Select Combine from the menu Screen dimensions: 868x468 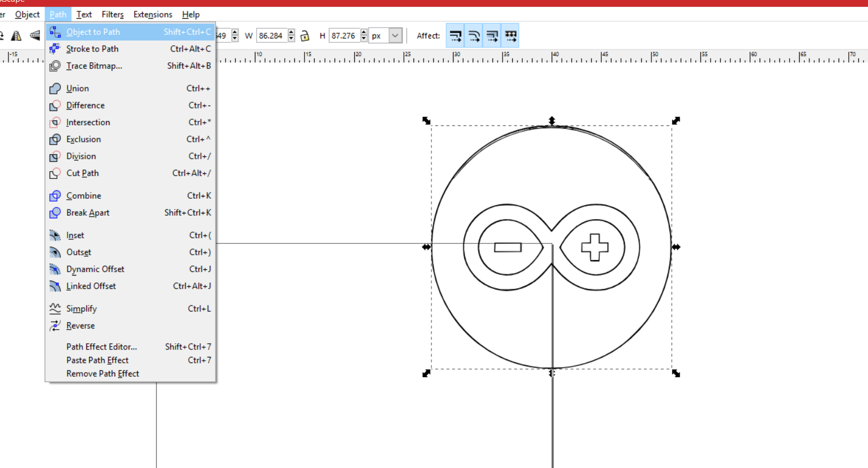tap(83, 195)
